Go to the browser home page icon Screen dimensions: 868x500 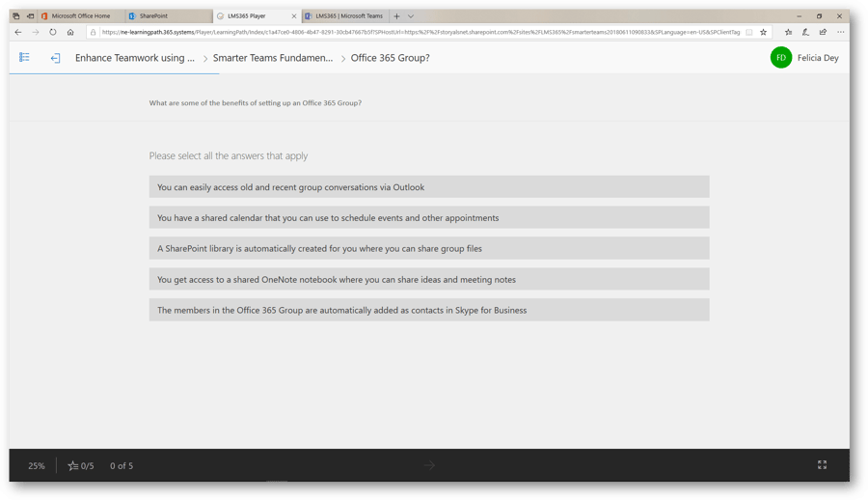(70, 32)
